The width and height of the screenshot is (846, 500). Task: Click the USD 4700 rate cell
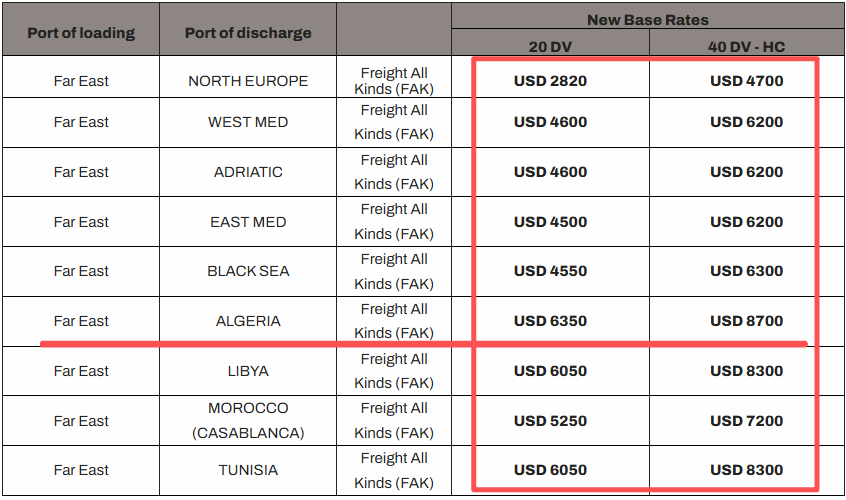pyautogui.click(x=747, y=81)
